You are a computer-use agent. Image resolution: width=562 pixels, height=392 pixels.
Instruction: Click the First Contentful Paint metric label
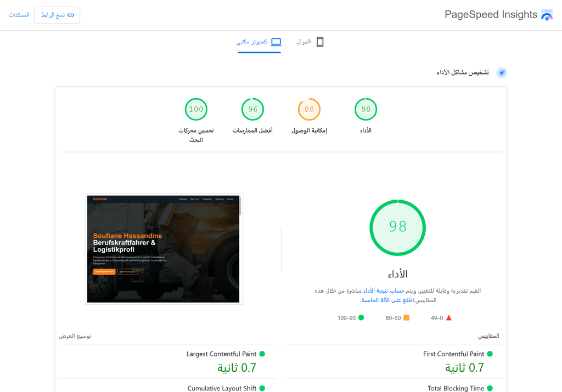coord(453,354)
